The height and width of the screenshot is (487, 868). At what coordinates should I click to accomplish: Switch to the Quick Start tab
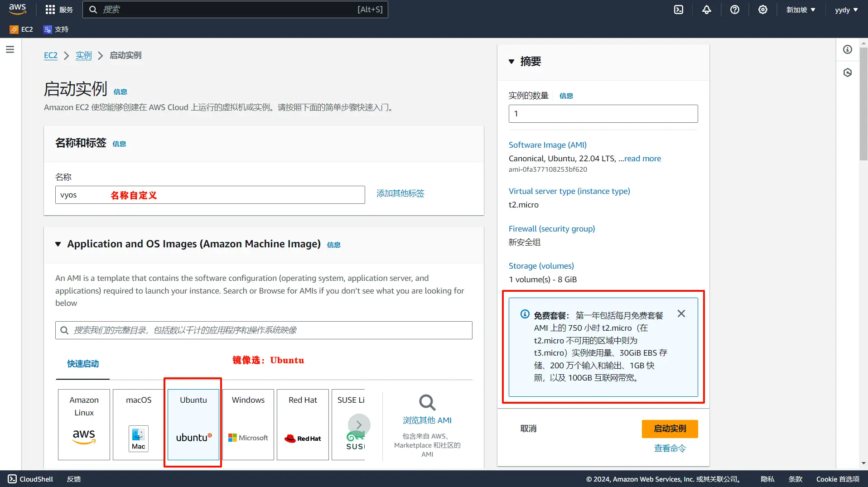coord(83,364)
